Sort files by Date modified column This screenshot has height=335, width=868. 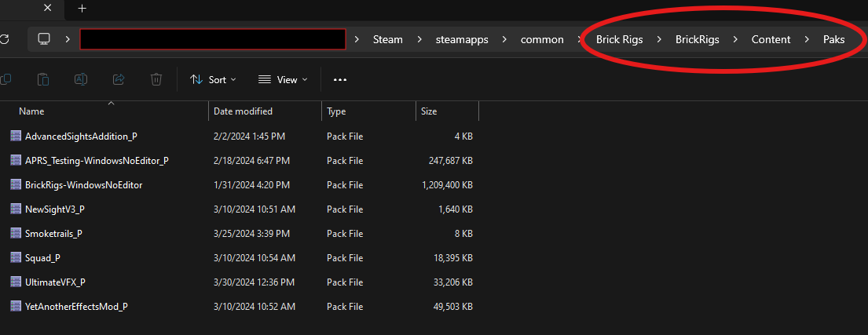(x=243, y=111)
